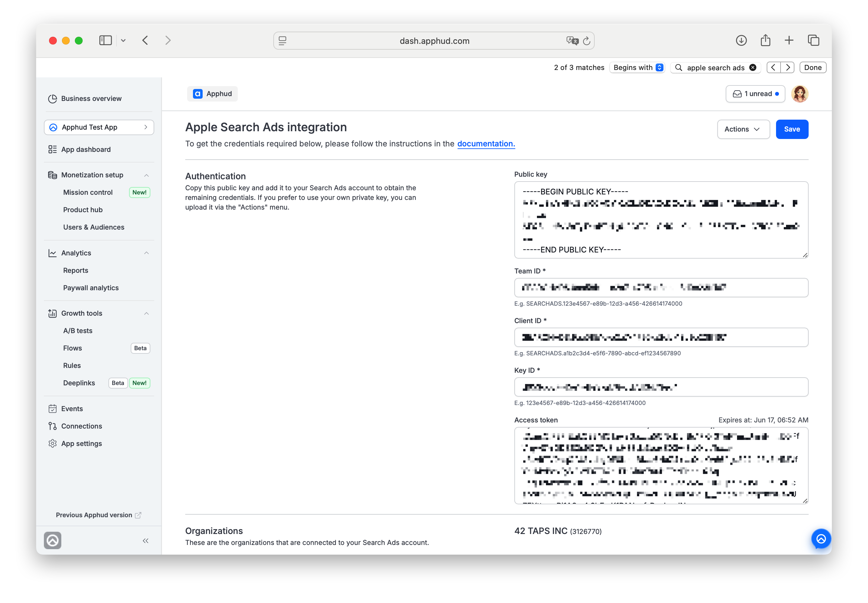Open Reports
Image resolution: width=868 pixels, height=603 pixels.
[76, 271]
